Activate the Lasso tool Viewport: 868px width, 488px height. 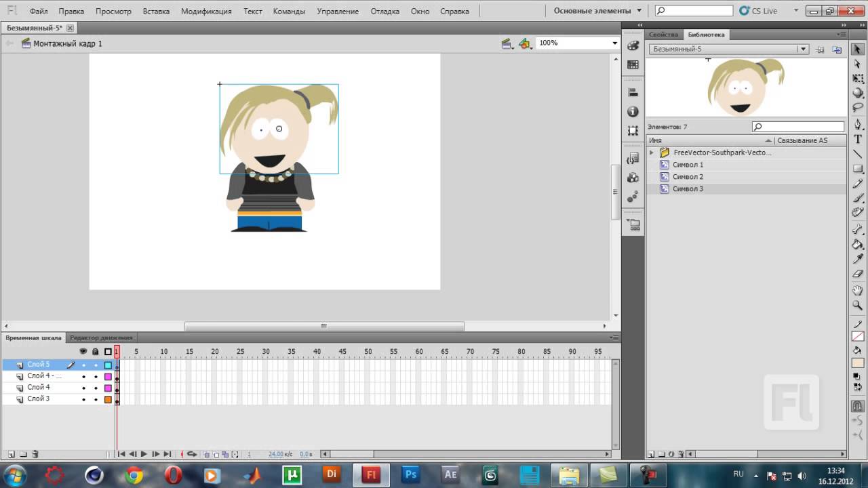[x=857, y=108]
